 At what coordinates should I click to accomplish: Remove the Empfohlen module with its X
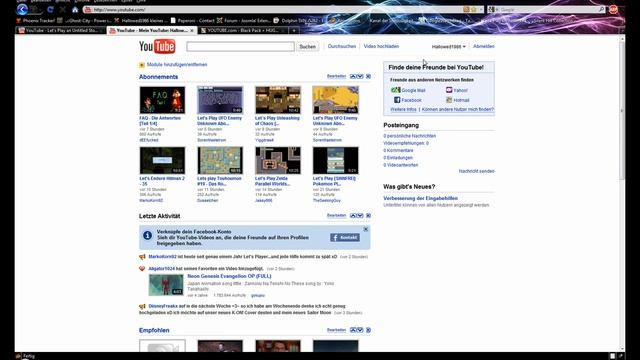tap(368, 330)
